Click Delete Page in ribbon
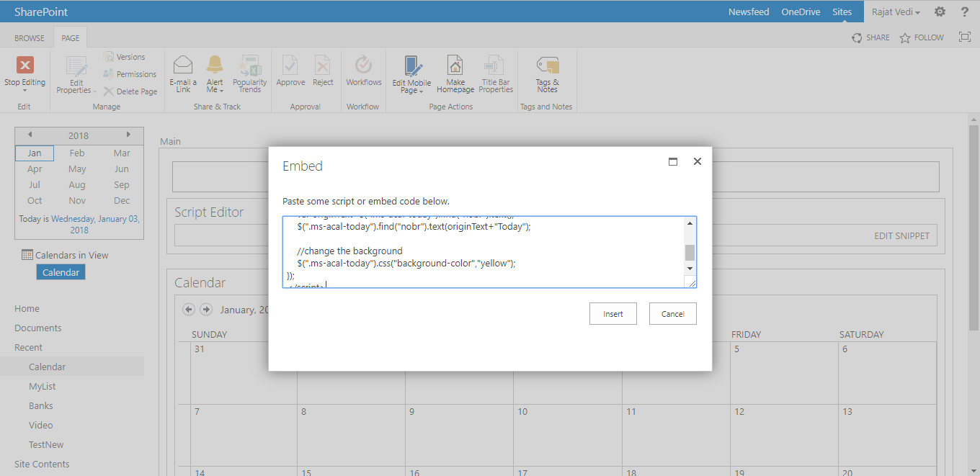 point(130,91)
